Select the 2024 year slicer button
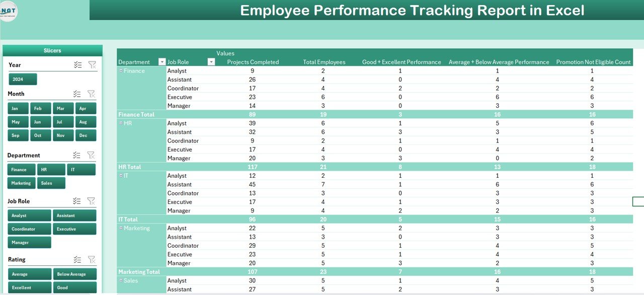Image resolution: width=644 pixels, height=295 pixels. [23, 80]
